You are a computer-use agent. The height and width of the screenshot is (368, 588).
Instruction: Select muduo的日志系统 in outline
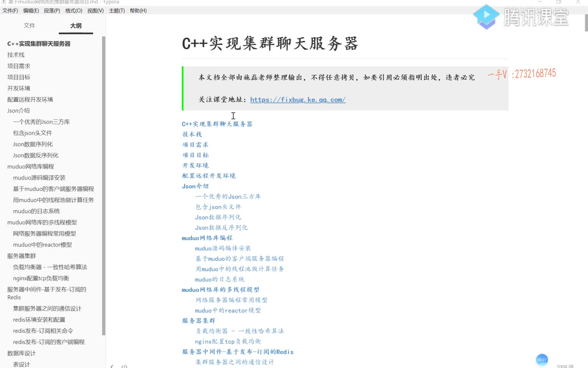tap(37, 211)
